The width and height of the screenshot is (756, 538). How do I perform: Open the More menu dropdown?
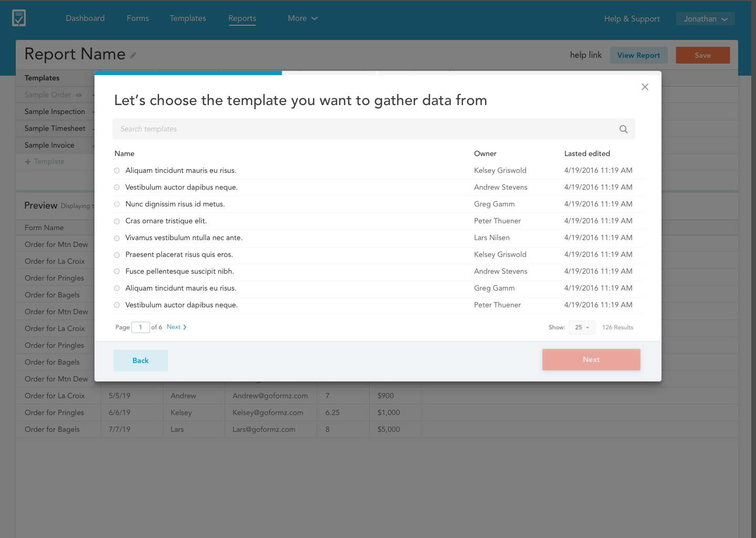click(302, 18)
